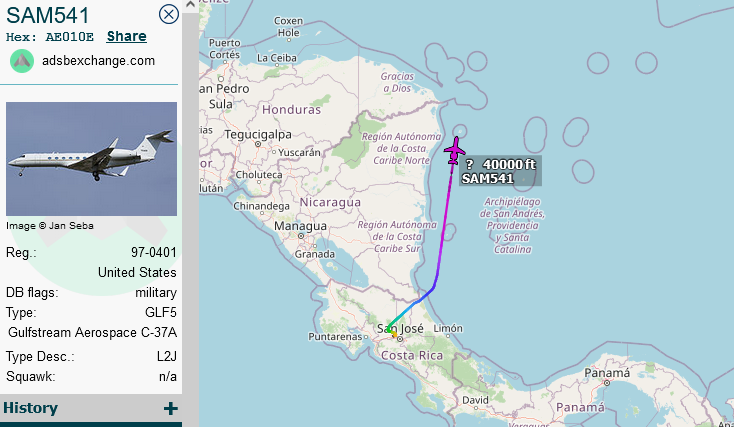Open the C-37A aircraft photo thumbnail
The image size is (734, 427).
point(91,159)
